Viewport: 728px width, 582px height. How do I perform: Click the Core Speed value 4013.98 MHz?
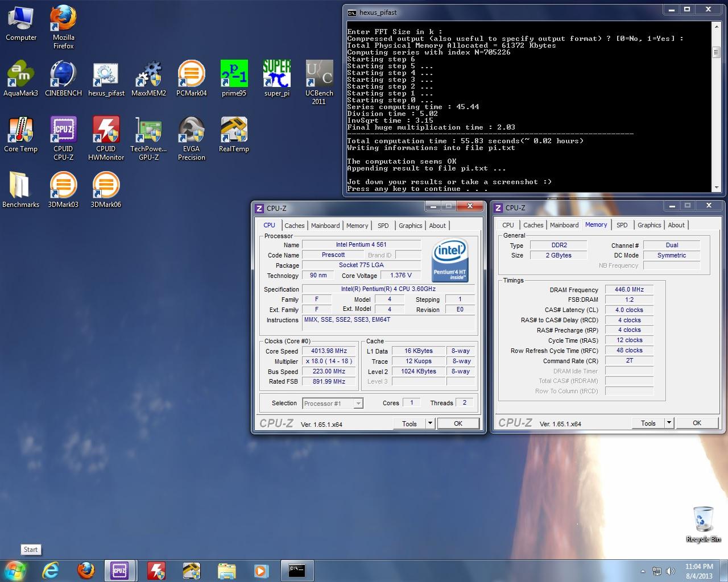(329, 351)
